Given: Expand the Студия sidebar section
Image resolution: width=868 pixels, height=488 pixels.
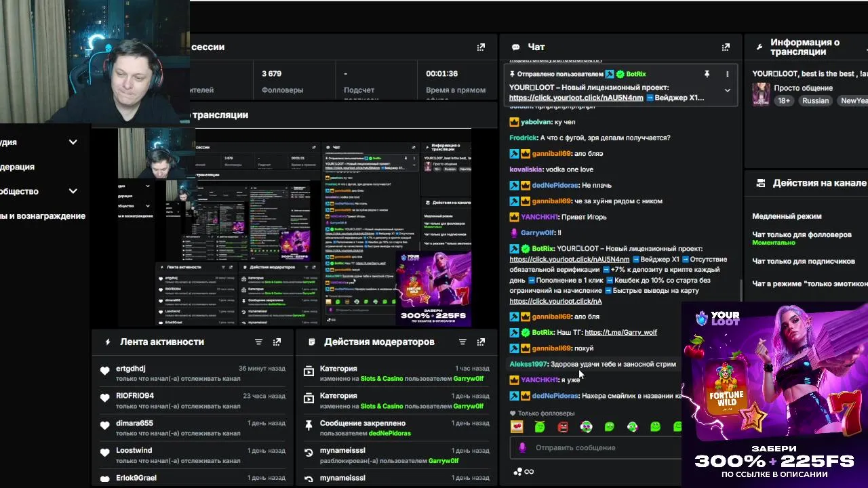Looking at the screenshot, I should tap(73, 142).
